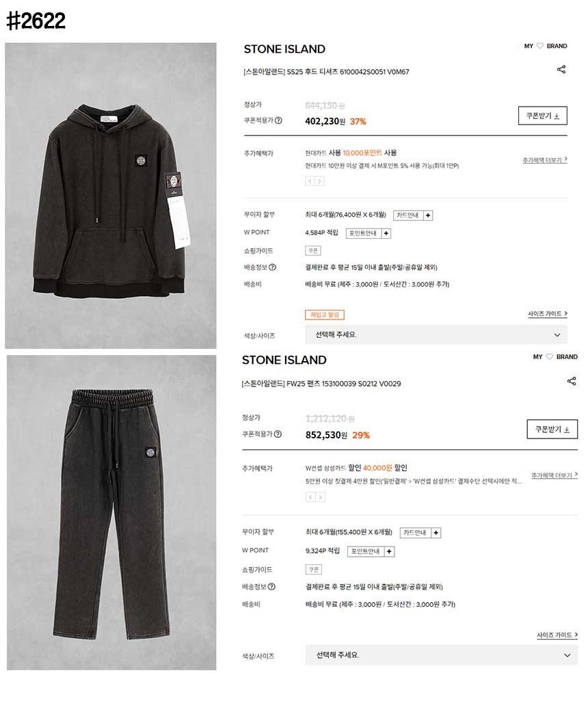
Task: Expand card info plus for pants installment
Action: pos(436,533)
